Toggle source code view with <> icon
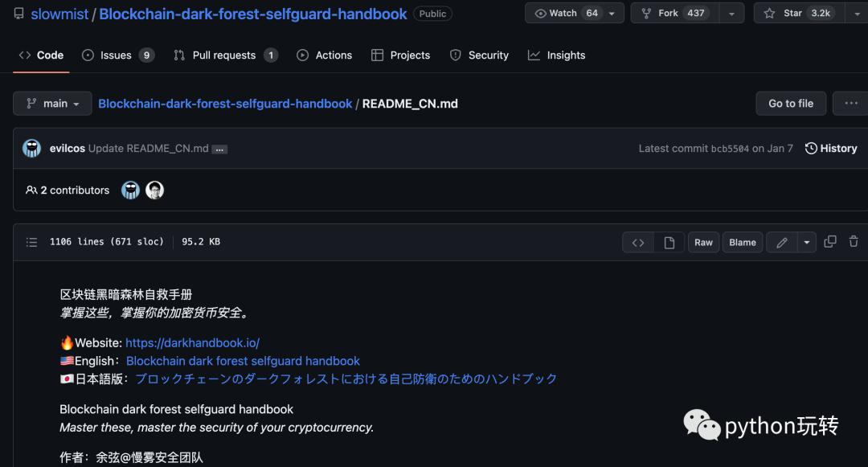The width and height of the screenshot is (868, 467). (638, 242)
